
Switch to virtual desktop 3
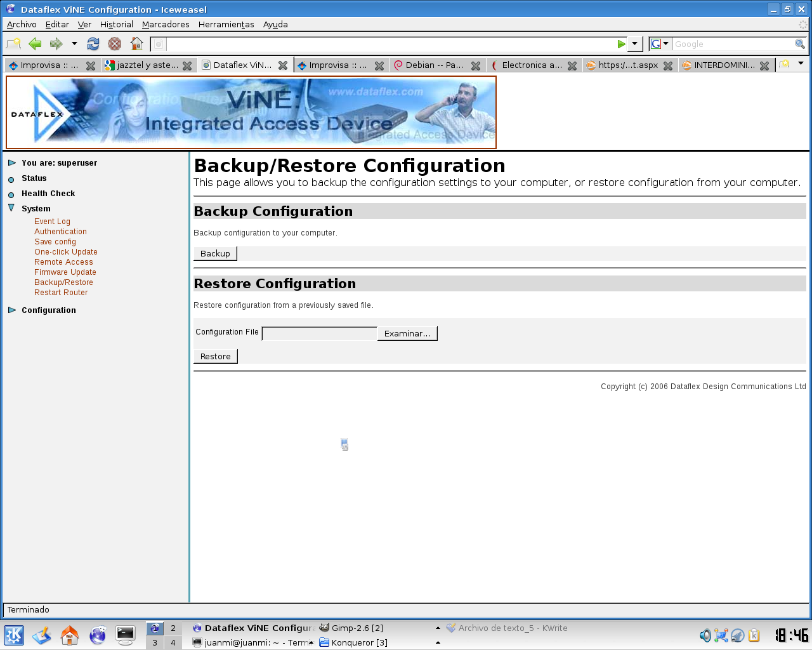pos(155,642)
